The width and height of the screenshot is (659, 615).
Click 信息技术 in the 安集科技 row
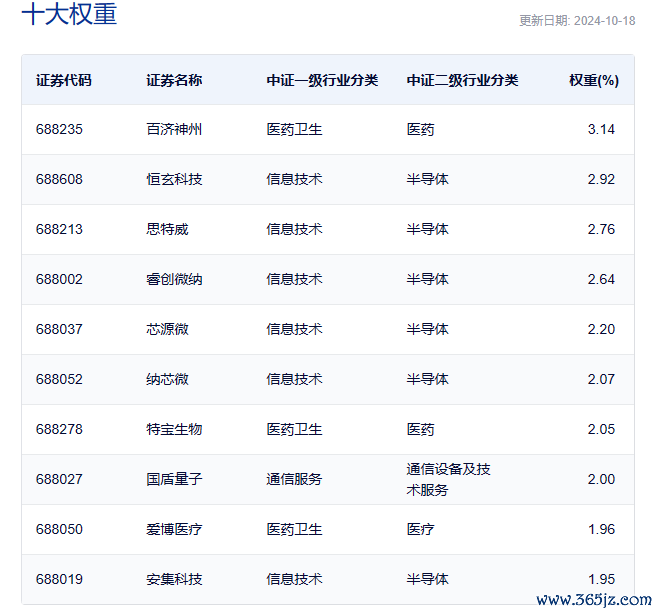[x=294, y=579]
